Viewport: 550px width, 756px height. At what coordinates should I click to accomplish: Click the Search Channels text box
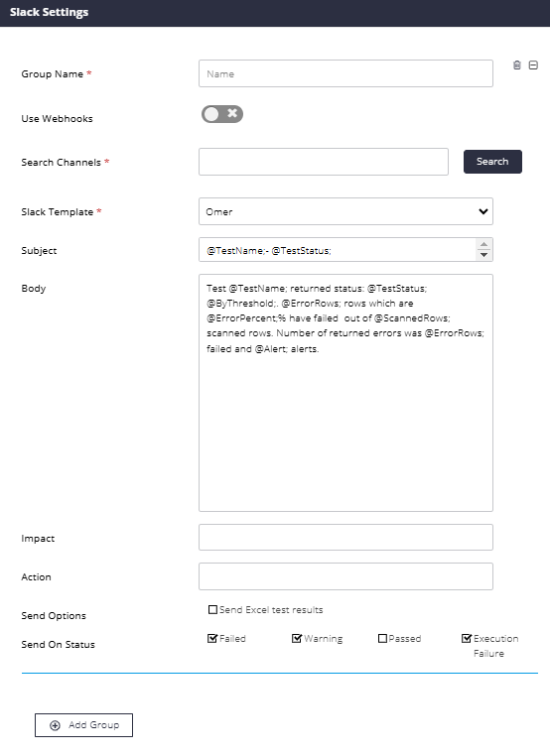[324, 162]
